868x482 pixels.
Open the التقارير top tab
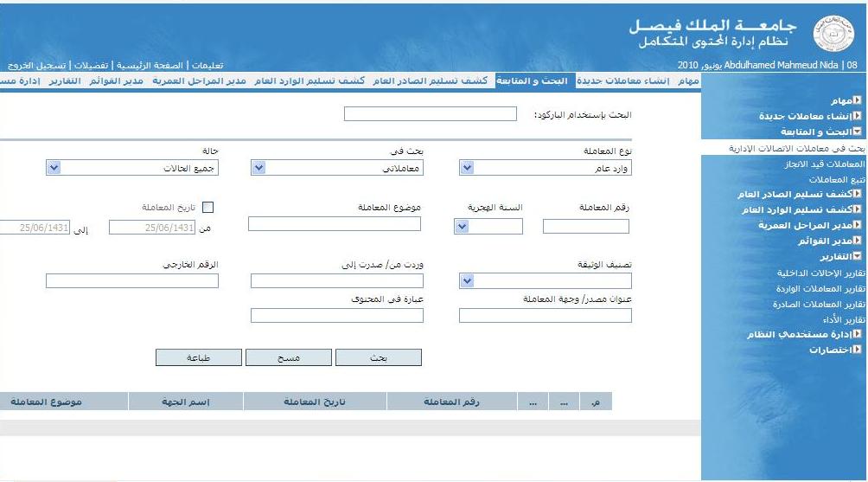coord(65,80)
